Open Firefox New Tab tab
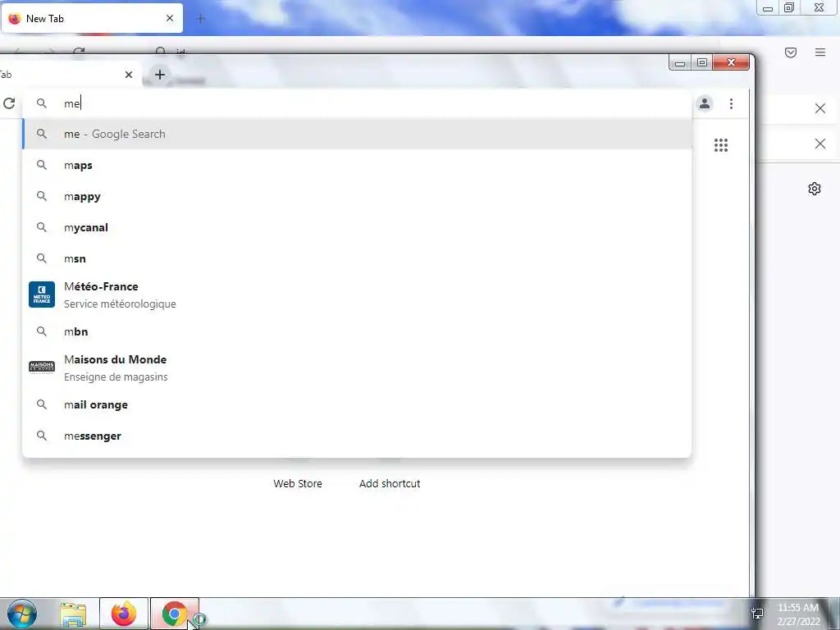 pyautogui.click(x=91, y=18)
